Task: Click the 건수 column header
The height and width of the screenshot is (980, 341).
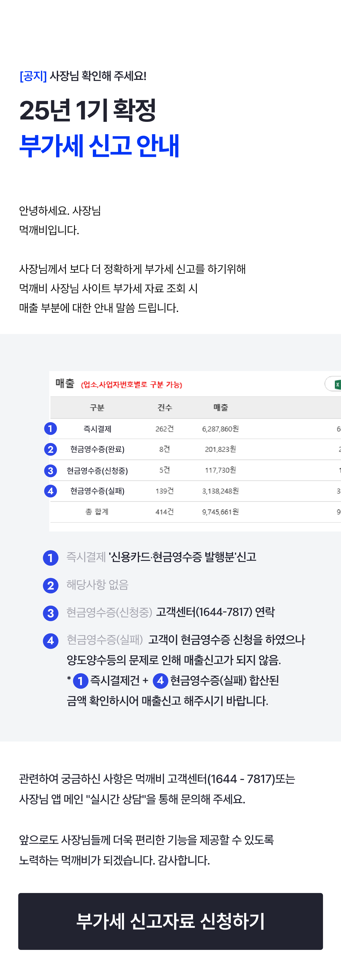Action: pyautogui.click(x=165, y=408)
